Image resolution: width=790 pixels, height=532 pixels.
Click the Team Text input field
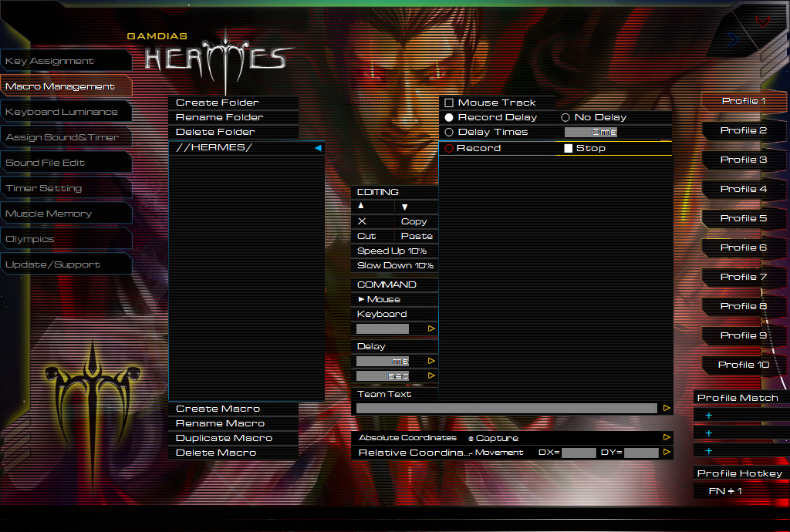(x=506, y=408)
